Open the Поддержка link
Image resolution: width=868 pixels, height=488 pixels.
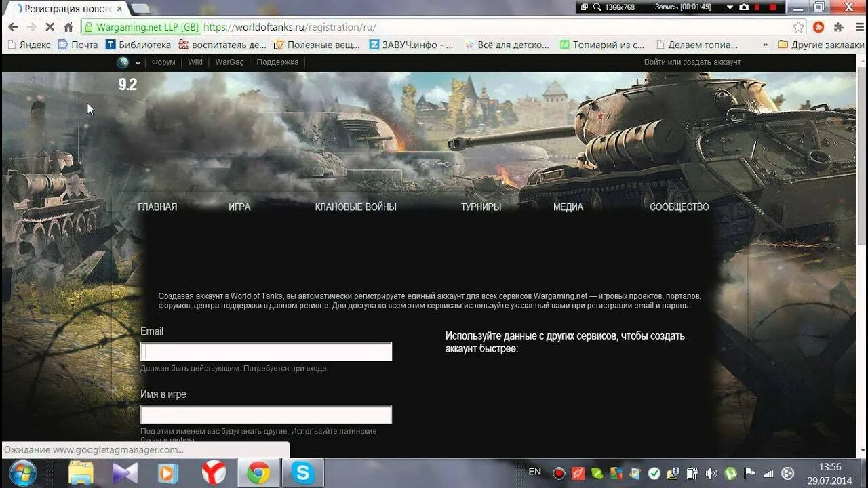coord(277,62)
